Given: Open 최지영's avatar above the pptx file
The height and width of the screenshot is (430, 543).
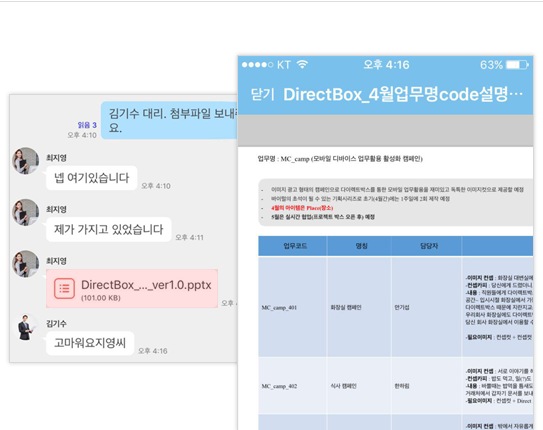Looking at the screenshot, I should coord(26,264).
